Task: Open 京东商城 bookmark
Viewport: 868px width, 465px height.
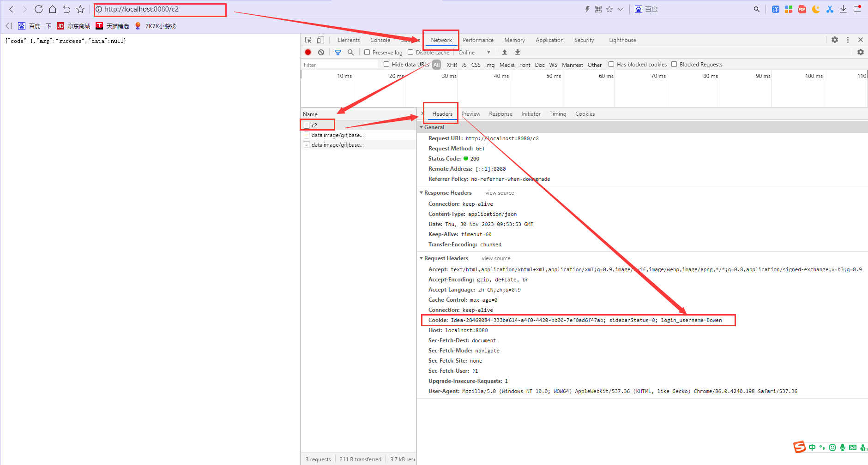Action: 74,26
